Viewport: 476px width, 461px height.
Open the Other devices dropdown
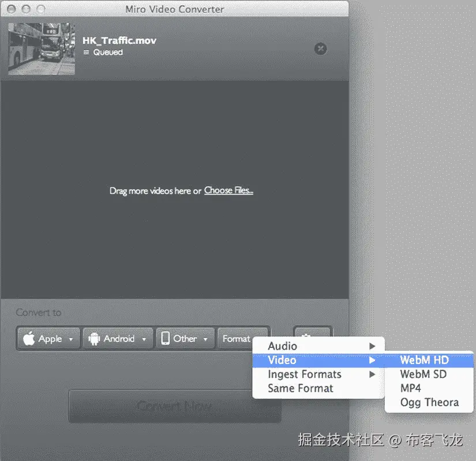185,339
